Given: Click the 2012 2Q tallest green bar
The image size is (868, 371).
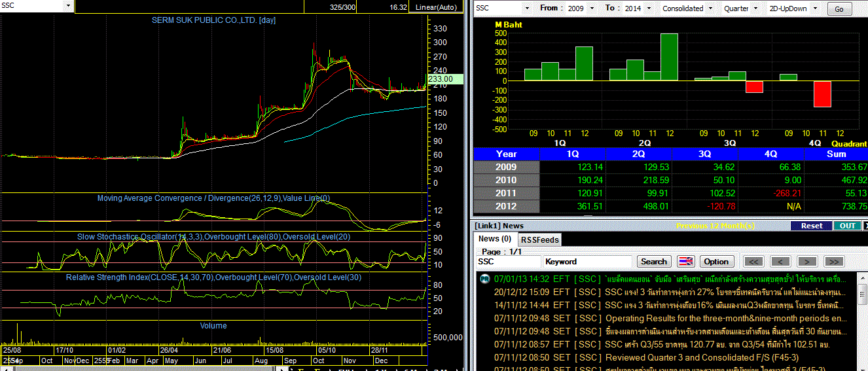Looking at the screenshot, I should 669,57.
